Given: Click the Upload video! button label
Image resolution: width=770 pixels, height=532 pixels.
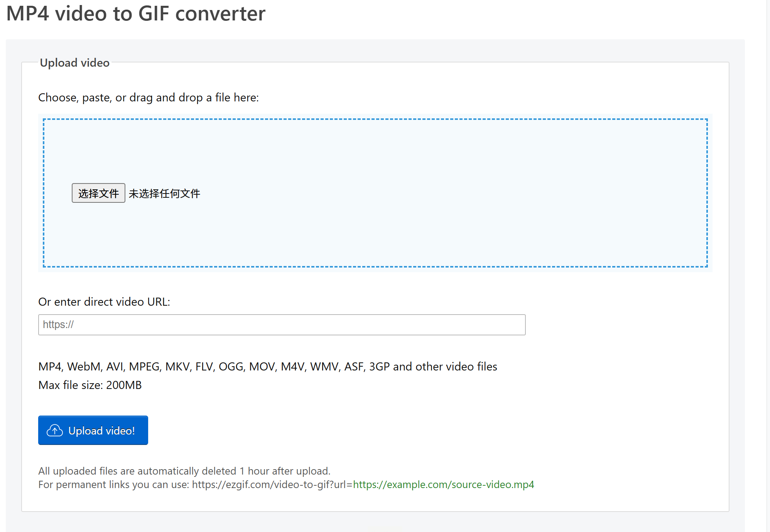Looking at the screenshot, I should point(101,431).
